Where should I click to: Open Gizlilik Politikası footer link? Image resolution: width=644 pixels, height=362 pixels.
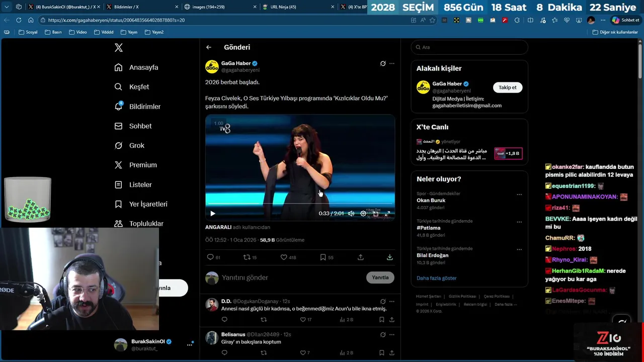click(462, 297)
